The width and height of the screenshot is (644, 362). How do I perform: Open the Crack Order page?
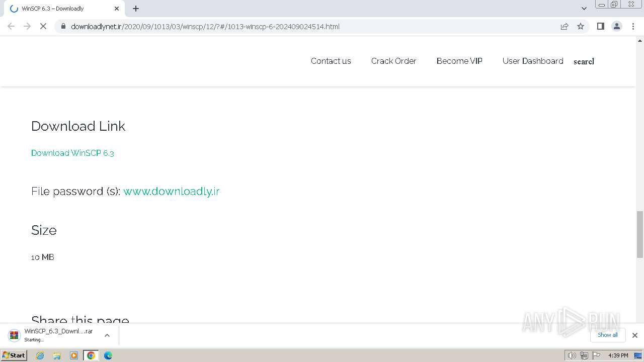click(x=394, y=61)
